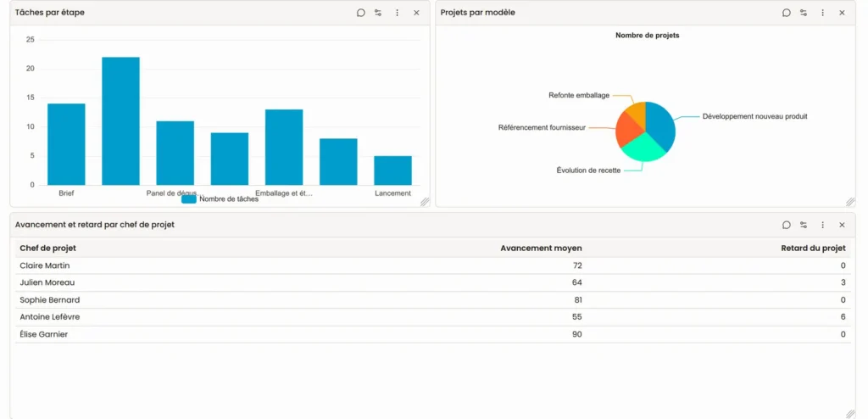The height and width of the screenshot is (419, 868).
Task: Close the Tâches par étape widget
Action: coord(416,13)
